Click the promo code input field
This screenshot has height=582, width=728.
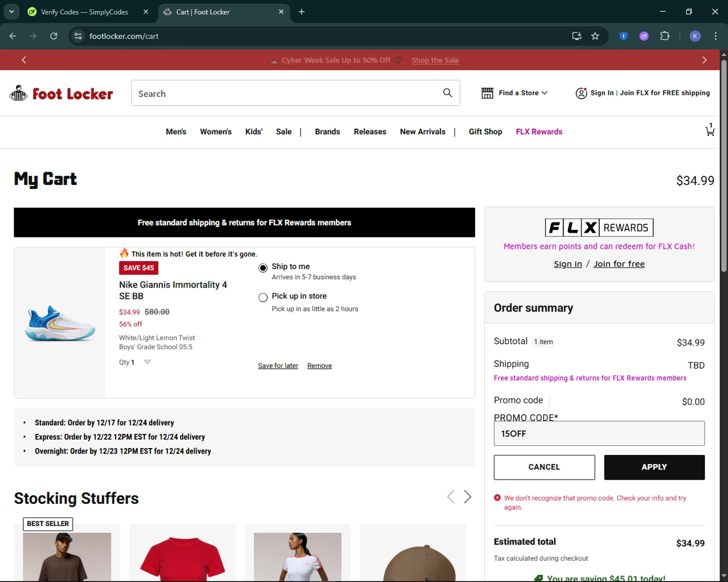[x=599, y=433]
